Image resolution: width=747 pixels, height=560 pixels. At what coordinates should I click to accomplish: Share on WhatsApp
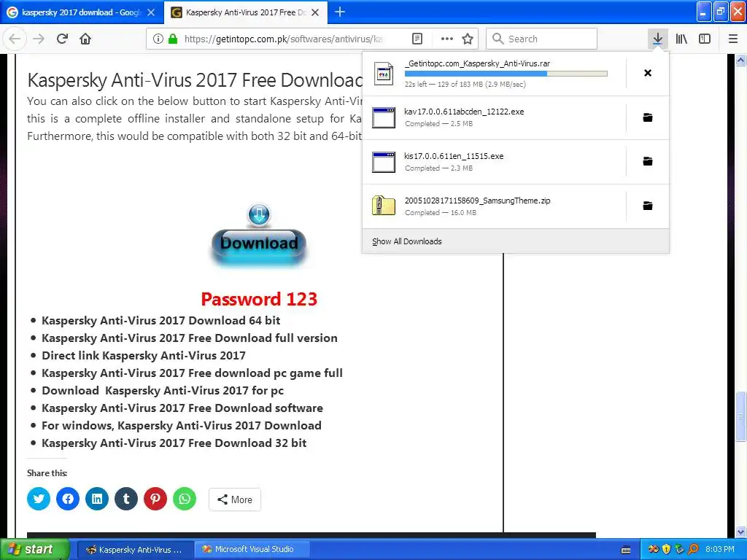pyautogui.click(x=185, y=499)
